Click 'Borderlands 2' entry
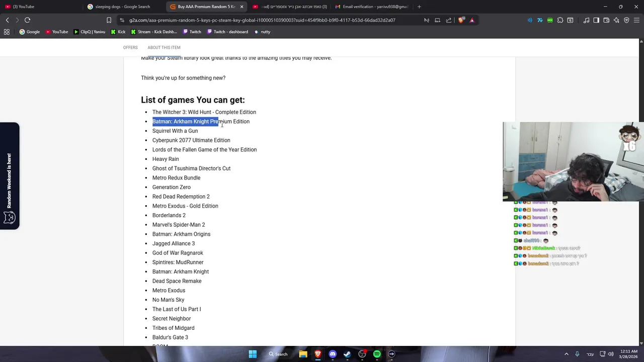The width and height of the screenshot is (644, 362). [169, 215]
